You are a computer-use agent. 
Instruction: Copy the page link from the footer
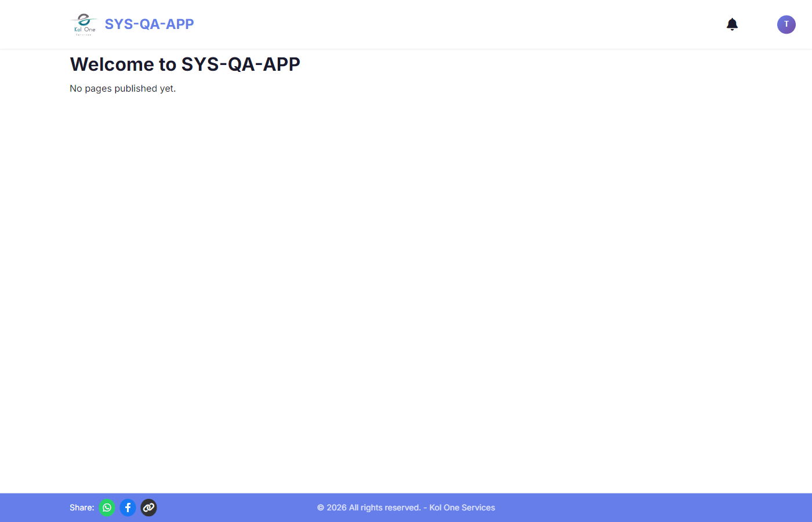click(148, 507)
